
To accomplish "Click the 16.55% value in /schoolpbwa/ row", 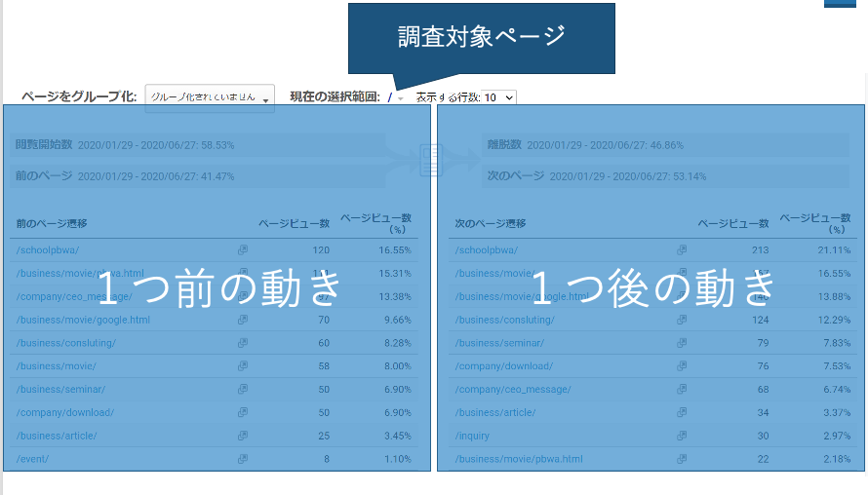I will coord(395,250).
